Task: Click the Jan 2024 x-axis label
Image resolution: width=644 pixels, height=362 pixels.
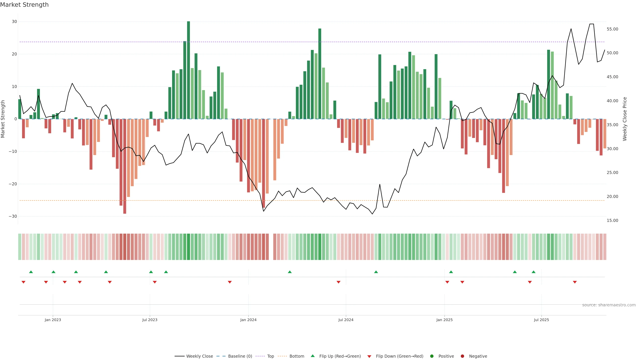Action: [x=248, y=320]
